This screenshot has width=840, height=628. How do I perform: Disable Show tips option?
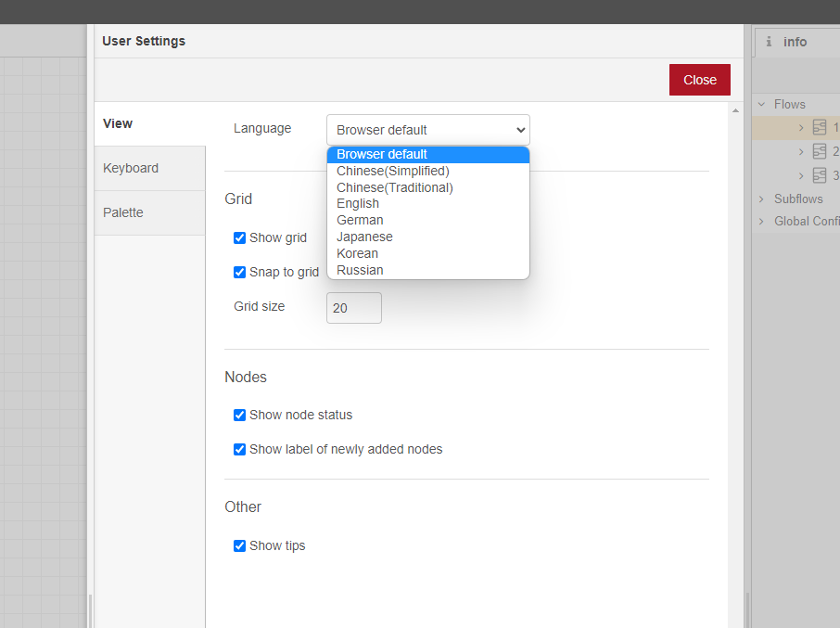[240, 546]
